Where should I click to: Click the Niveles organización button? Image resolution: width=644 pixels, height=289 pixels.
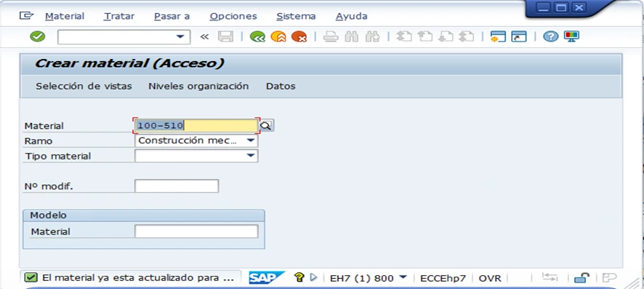tap(198, 87)
